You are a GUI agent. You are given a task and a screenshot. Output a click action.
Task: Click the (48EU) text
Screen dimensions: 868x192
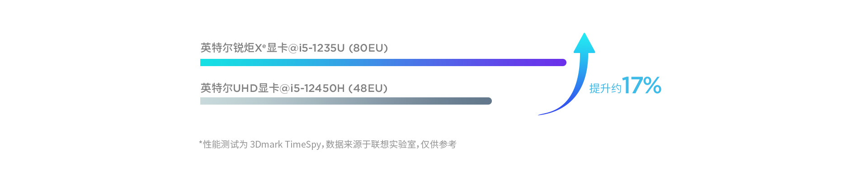click(368, 88)
